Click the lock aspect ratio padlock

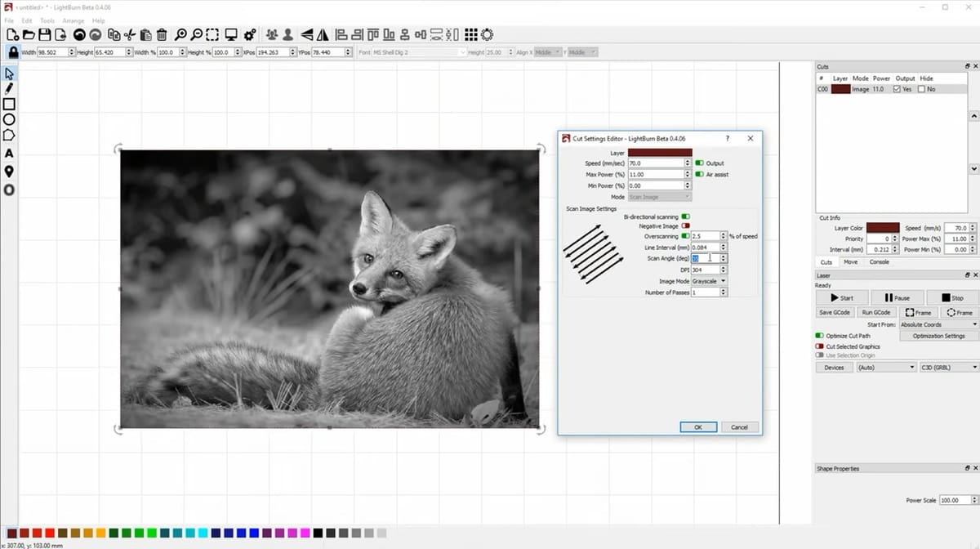(13, 51)
